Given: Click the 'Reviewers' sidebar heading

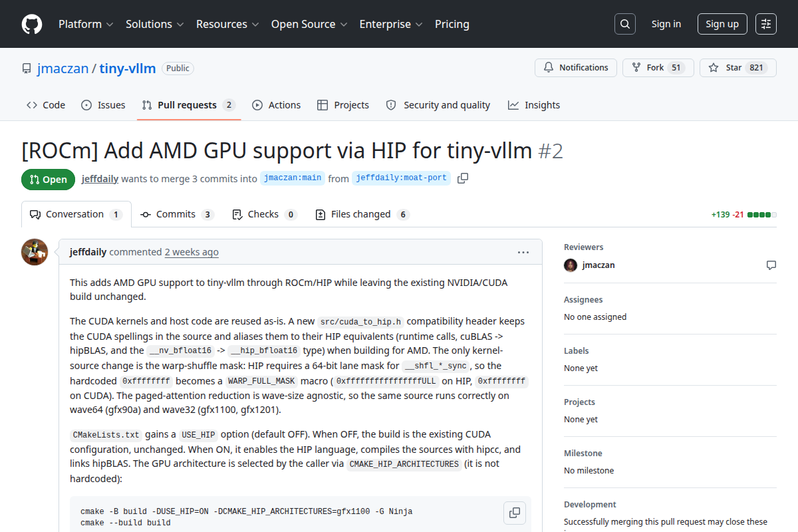Looking at the screenshot, I should click(583, 247).
